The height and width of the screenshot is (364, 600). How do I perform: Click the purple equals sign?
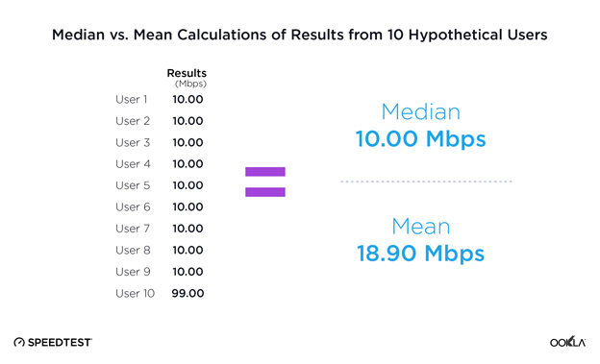(265, 182)
